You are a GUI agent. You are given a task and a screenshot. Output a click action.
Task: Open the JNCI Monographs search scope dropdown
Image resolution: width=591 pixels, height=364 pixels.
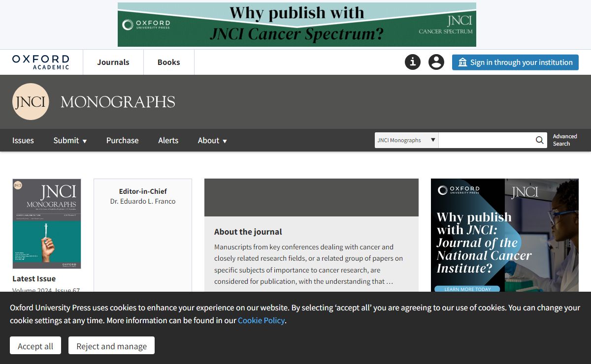click(x=407, y=140)
